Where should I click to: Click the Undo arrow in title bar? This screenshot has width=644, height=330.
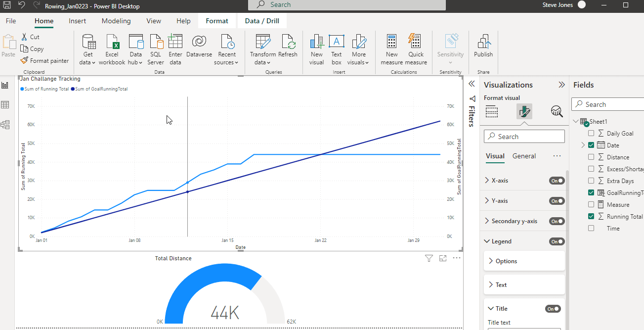click(x=22, y=5)
